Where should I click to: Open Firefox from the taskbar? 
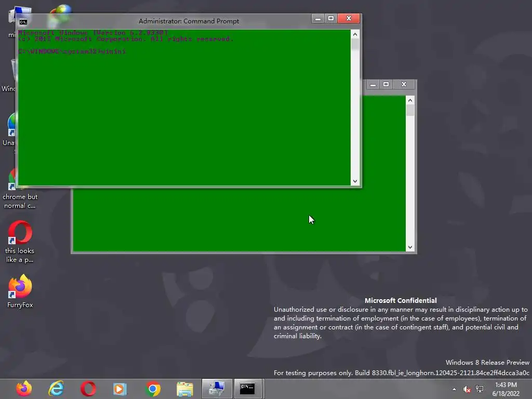(x=24, y=389)
